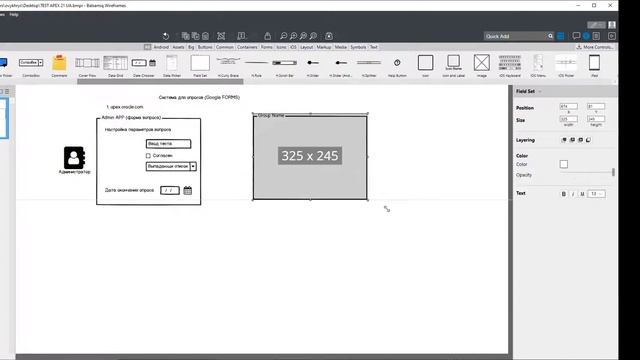
Task: Click the control library horizontal scrollbar
Action: click(160, 82)
